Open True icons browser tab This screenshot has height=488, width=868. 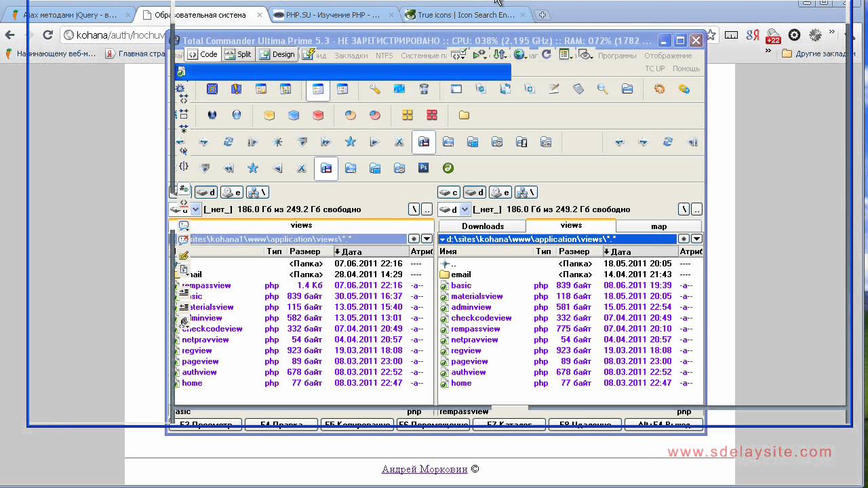[467, 14]
